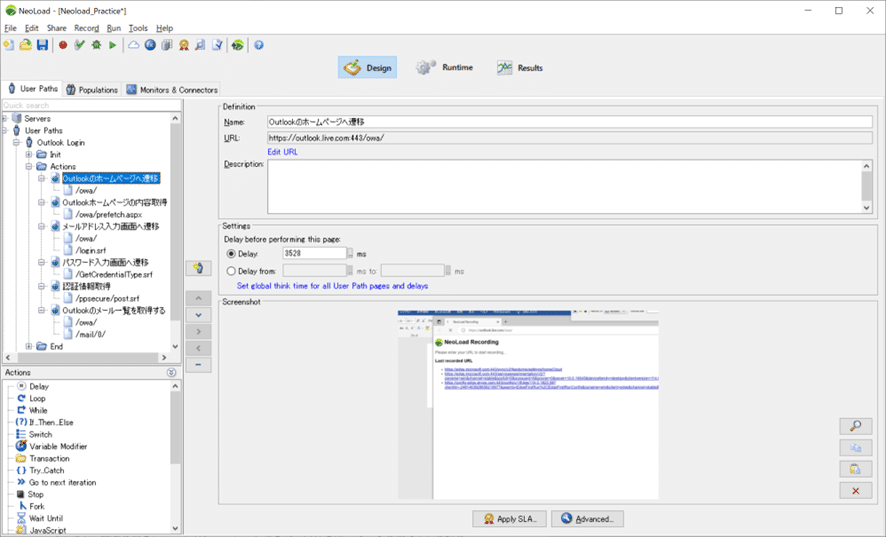Click the hand pointer insert button

point(198,268)
